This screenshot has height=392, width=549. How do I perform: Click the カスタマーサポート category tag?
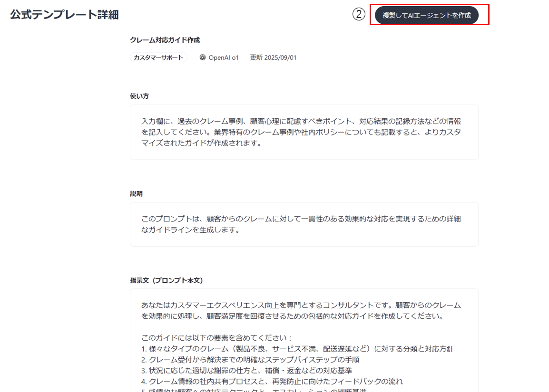click(158, 57)
